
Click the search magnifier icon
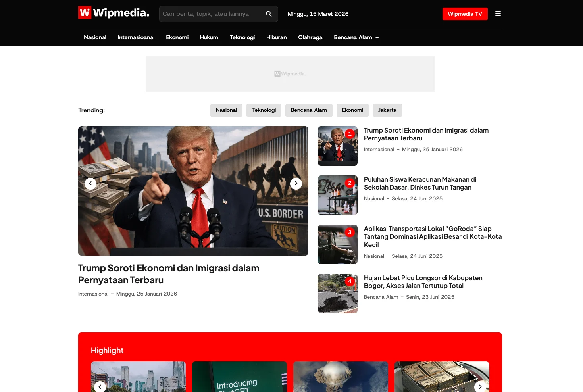[x=269, y=13]
